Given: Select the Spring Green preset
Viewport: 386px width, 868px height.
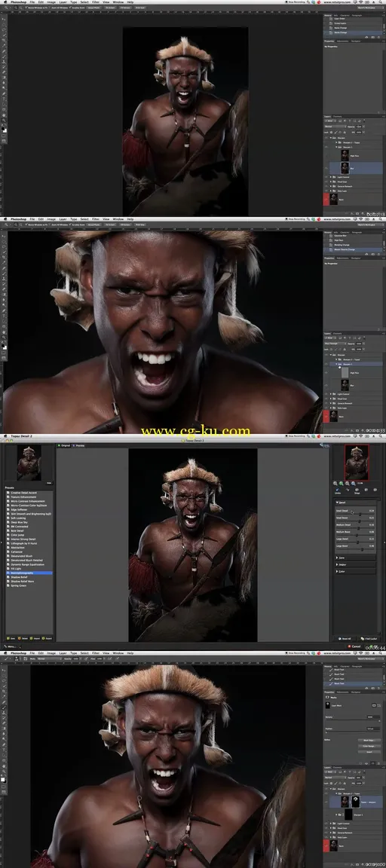Looking at the screenshot, I should [x=18, y=585].
